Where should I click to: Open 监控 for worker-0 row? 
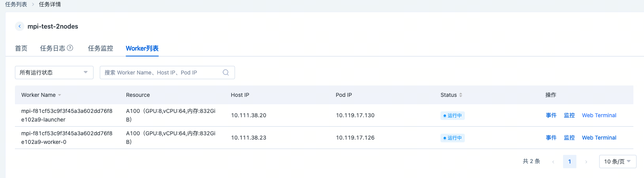pyautogui.click(x=569, y=138)
